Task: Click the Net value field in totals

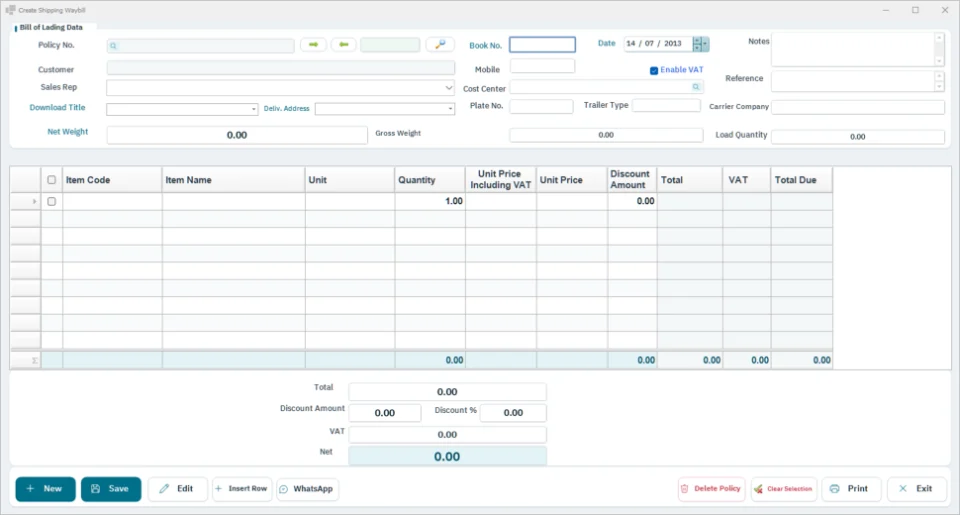Action: coord(448,456)
